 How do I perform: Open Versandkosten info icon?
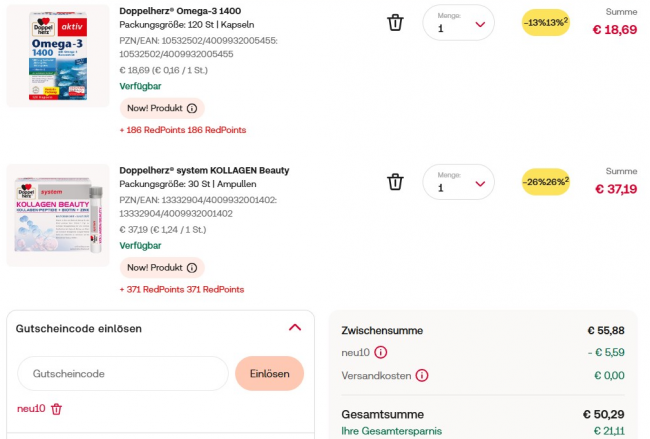pyautogui.click(x=422, y=376)
